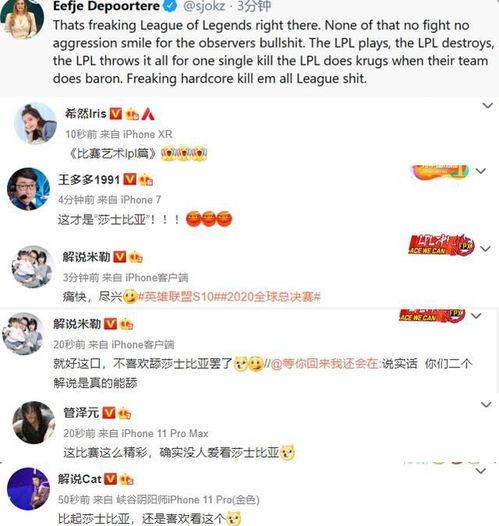Open the 管泽元 avatar
499x526 pixels.
pyautogui.click(x=34, y=422)
